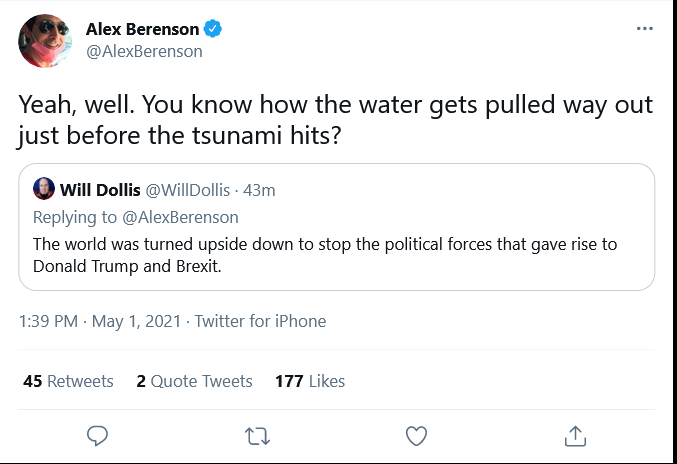
Task: Open the three-dot more options menu
Action: 645,28
